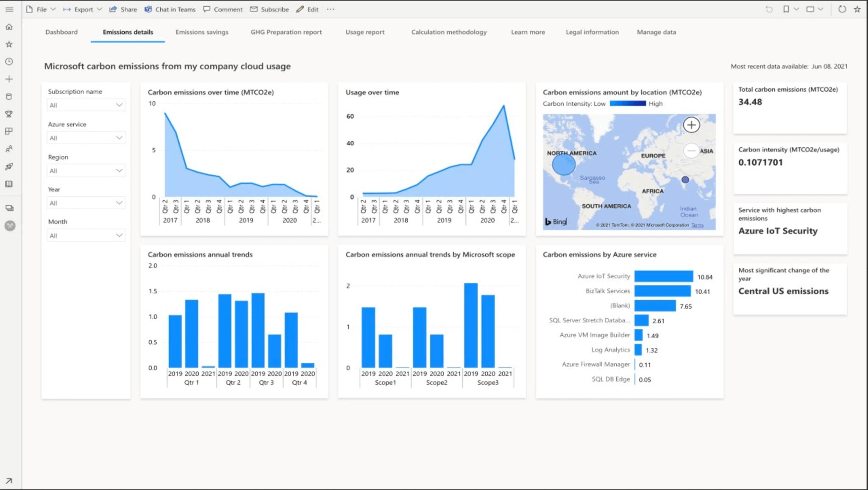
Task: Click the Create plus icon in sidebar
Action: point(9,79)
